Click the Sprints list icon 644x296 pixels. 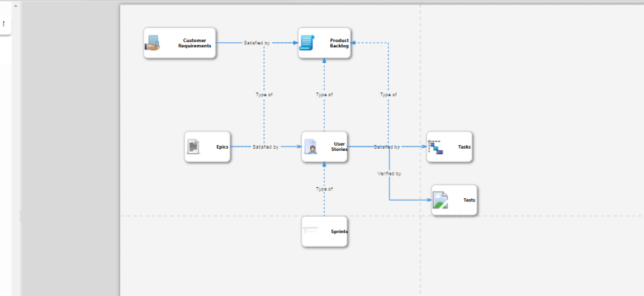click(x=310, y=232)
